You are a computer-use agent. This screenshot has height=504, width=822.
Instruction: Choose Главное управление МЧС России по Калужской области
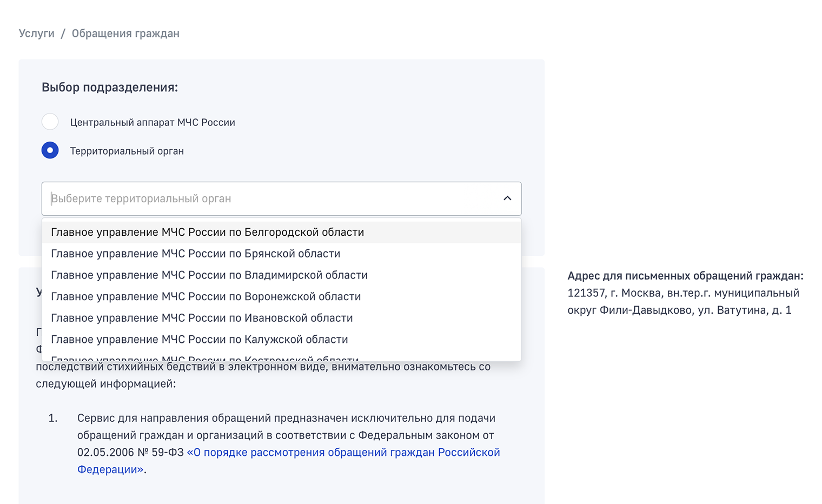pos(281,340)
